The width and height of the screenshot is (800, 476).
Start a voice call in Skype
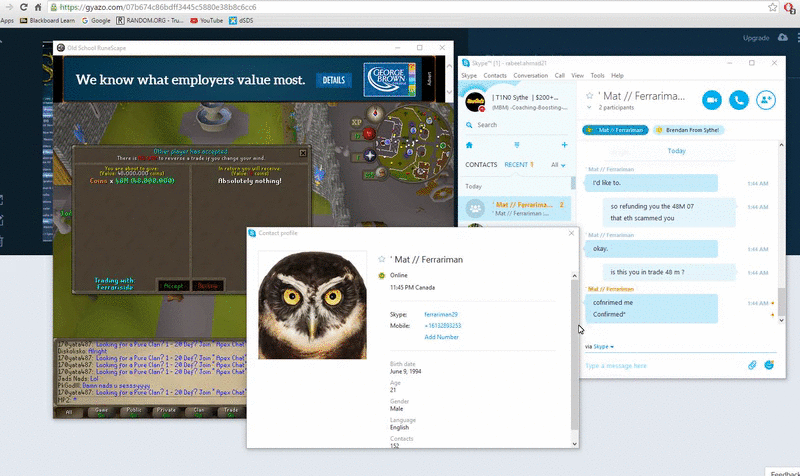click(x=739, y=100)
